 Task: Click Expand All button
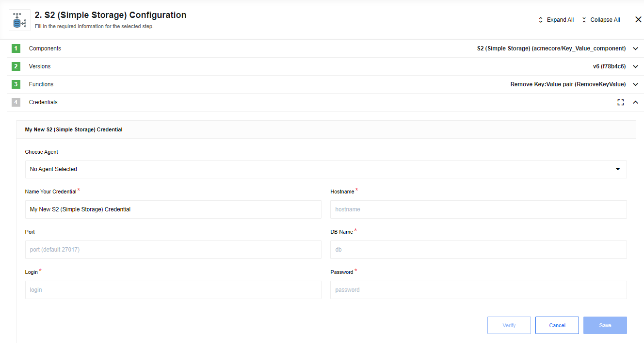(556, 20)
